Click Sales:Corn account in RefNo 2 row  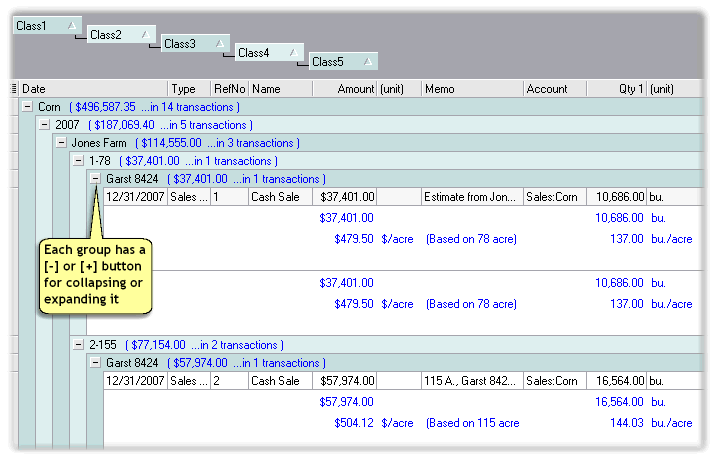[x=555, y=381]
